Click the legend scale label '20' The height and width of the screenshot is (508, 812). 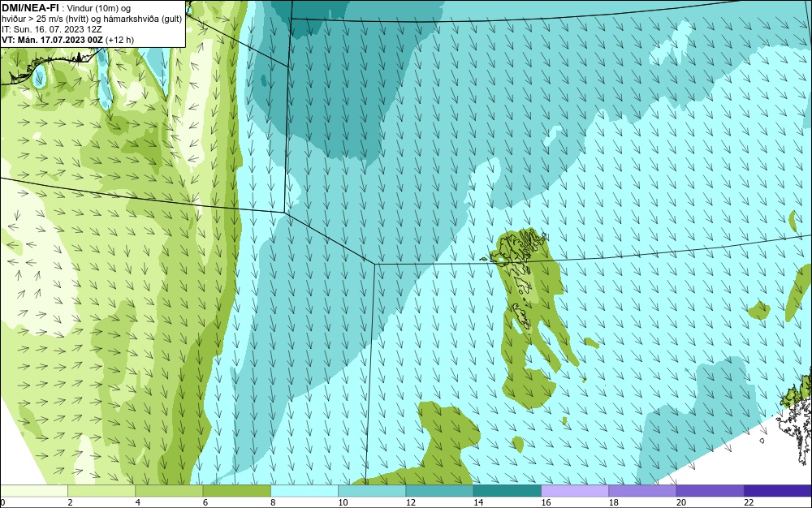tap(681, 502)
